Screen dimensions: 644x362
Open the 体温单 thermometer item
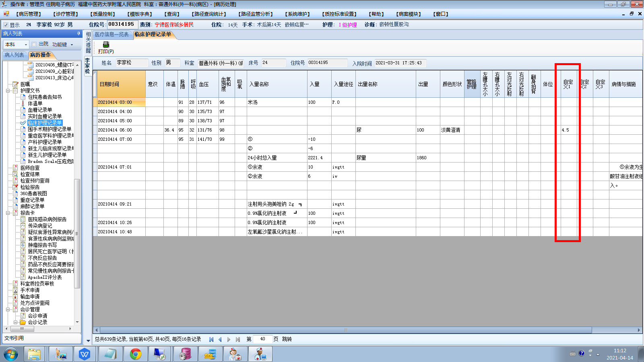pos(23,103)
